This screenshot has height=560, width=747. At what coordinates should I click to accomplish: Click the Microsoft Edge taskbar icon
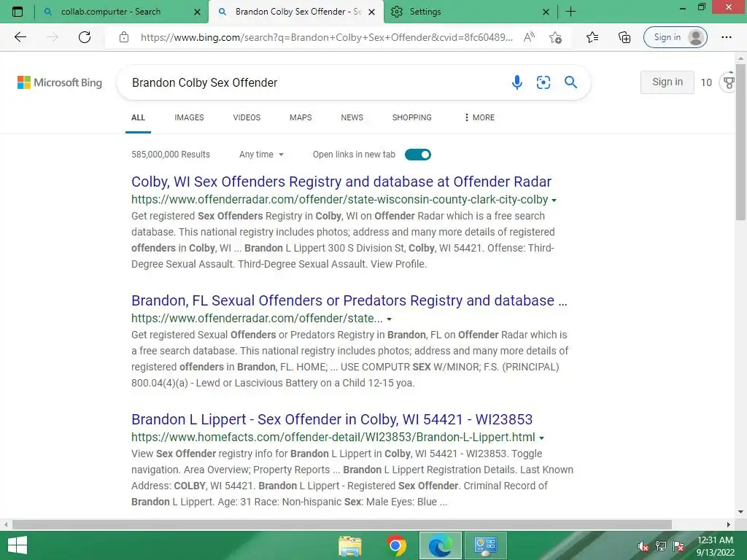[440, 545]
